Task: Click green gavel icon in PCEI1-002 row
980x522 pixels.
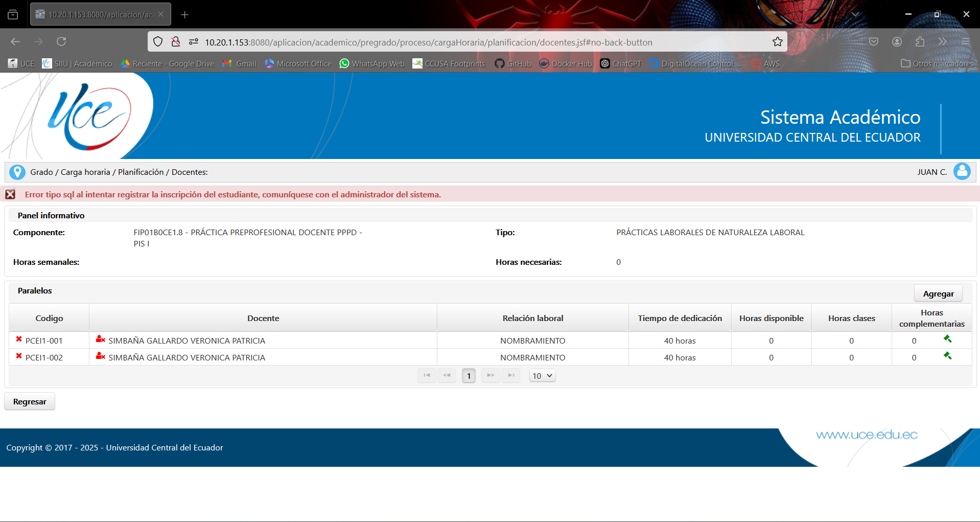Action: coord(947,356)
